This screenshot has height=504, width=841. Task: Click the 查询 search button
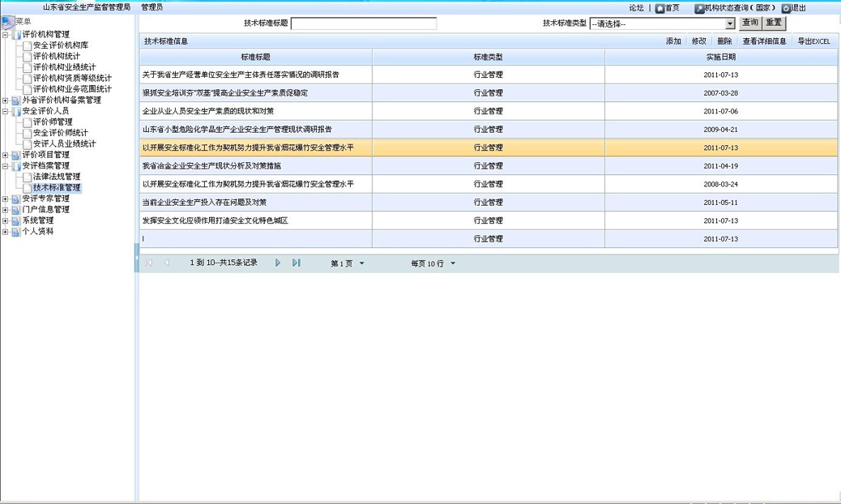750,23
